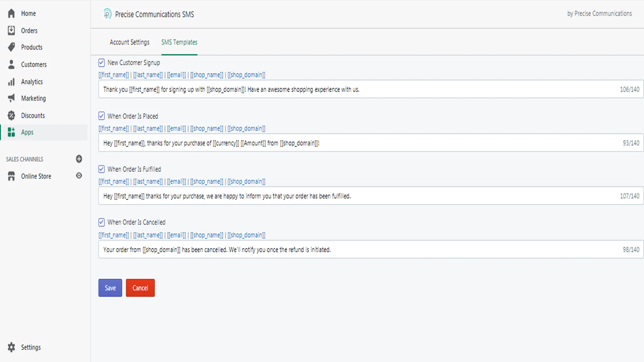This screenshot has width=644, height=362.
Task: Insert [[last_name]] tag under When Order Is Cancelled
Action: click(x=148, y=235)
